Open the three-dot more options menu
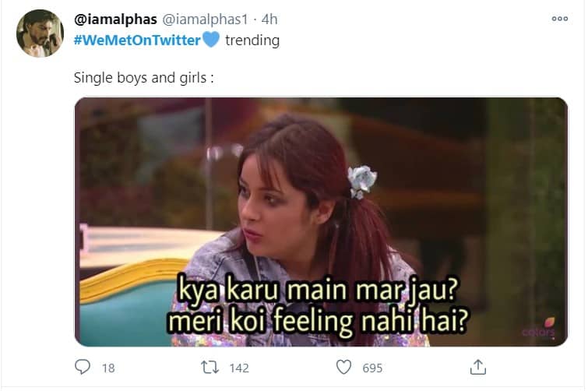The height and width of the screenshot is (391, 588). click(x=559, y=19)
